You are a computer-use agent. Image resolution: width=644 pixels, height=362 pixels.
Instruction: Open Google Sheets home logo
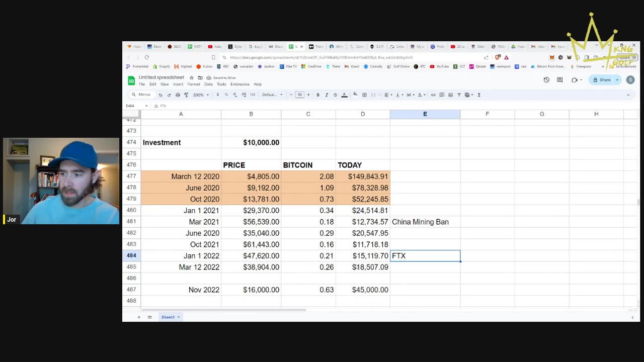(x=131, y=80)
